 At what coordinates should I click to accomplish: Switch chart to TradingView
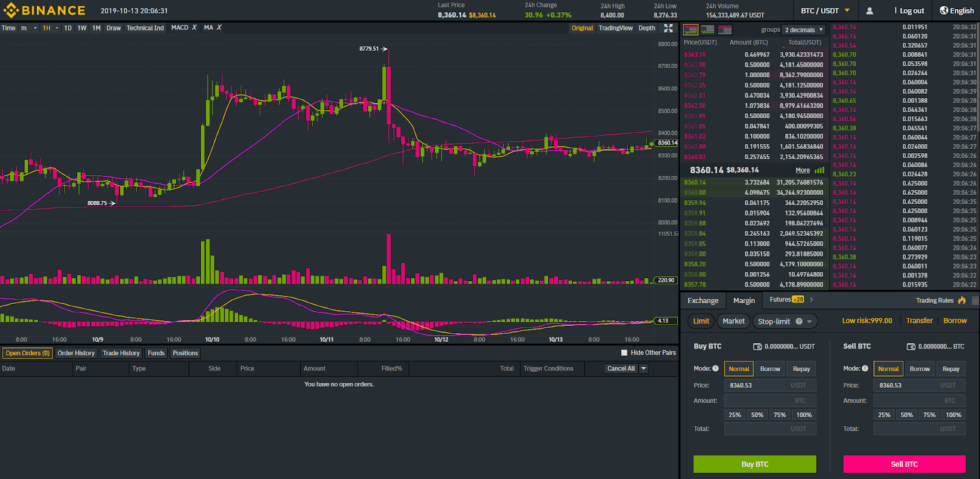pyautogui.click(x=616, y=28)
